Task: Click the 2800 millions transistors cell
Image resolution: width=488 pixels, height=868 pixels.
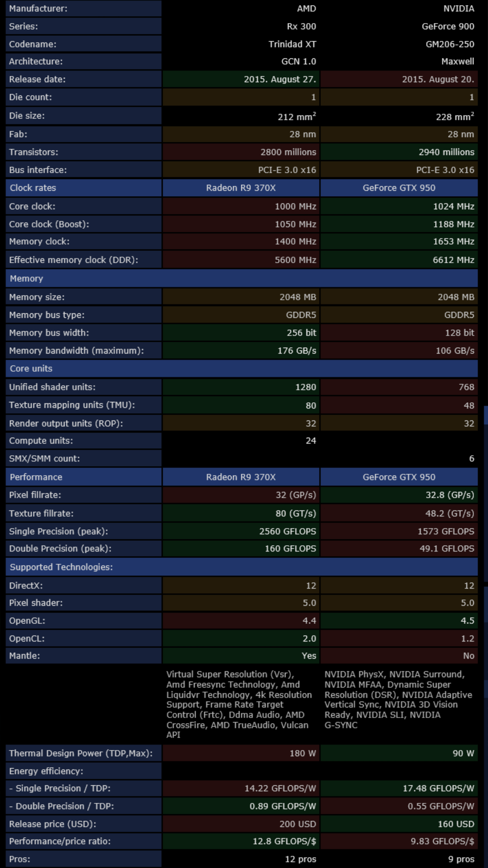Action: coord(241,152)
